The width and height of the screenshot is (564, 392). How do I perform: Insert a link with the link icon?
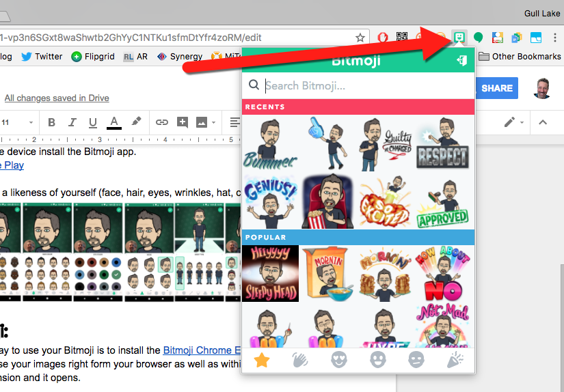click(x=161, y=122)
